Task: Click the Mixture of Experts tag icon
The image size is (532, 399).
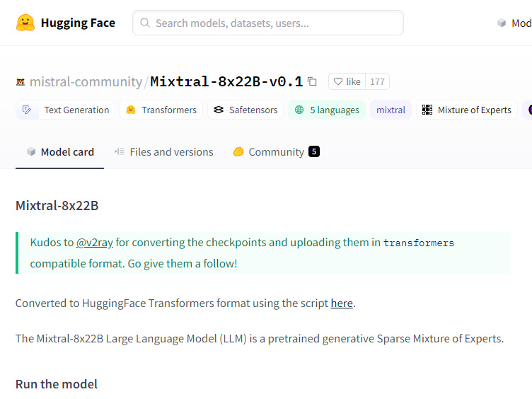Action: click(x=427, y=110)
